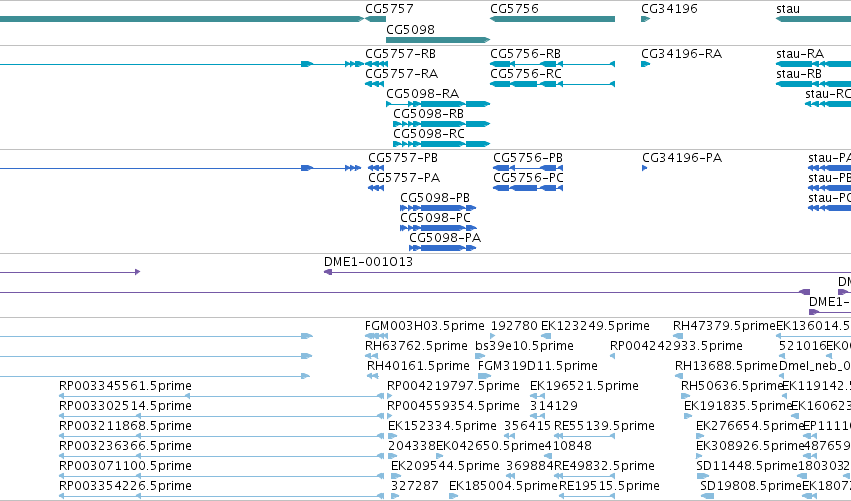Select the EK209544.5prime EST label

pyautogui.click(x=446, y=467)
